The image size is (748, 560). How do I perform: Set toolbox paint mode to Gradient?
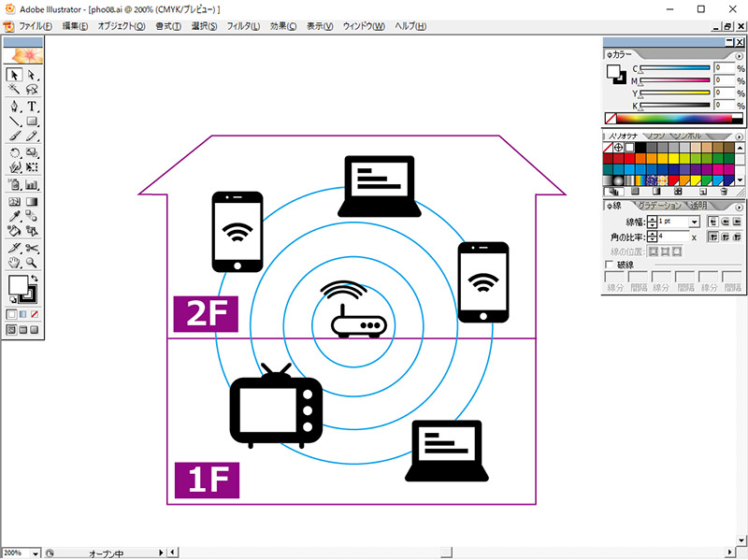[x=22, y=314]
